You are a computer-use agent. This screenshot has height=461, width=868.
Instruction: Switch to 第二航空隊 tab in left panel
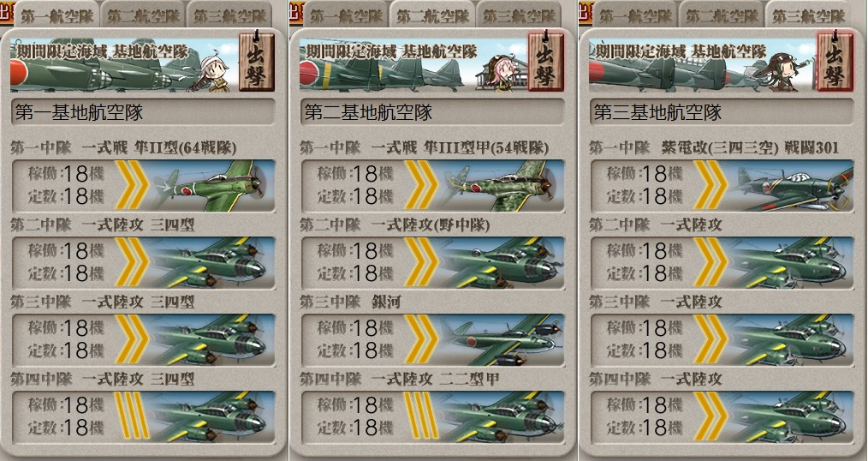143,15
